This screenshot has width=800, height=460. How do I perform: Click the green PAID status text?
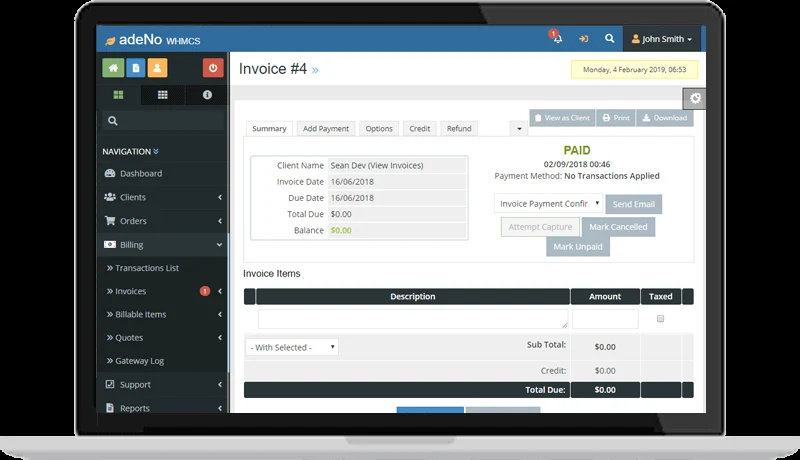(x=577, y=150)
